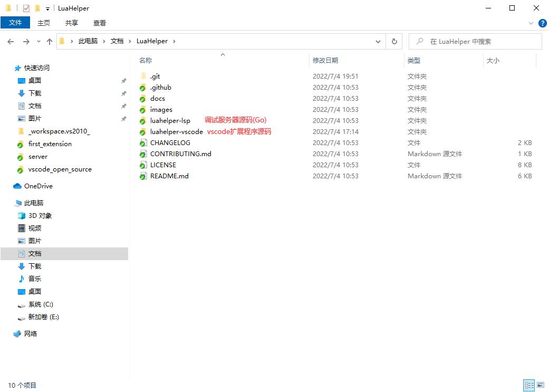Image resolution: width=549 pixels, height=392 pixels.
Task: Open pinned 桌面 under quick access
Action: [35, 81]
